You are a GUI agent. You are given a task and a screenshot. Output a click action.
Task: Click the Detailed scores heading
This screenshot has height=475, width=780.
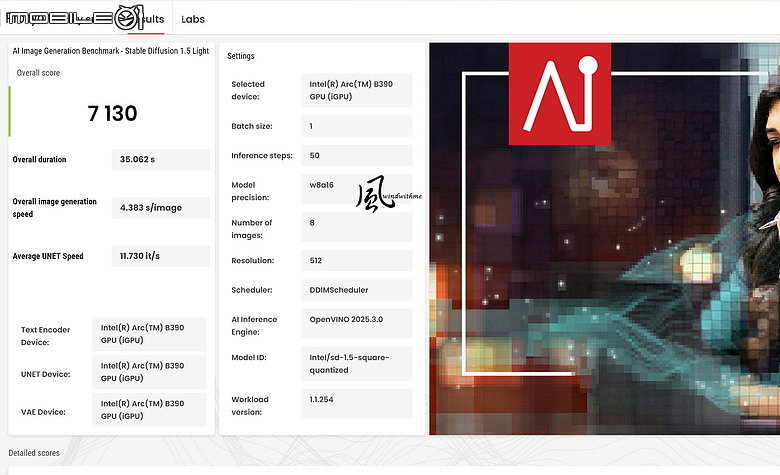(34, 453)
